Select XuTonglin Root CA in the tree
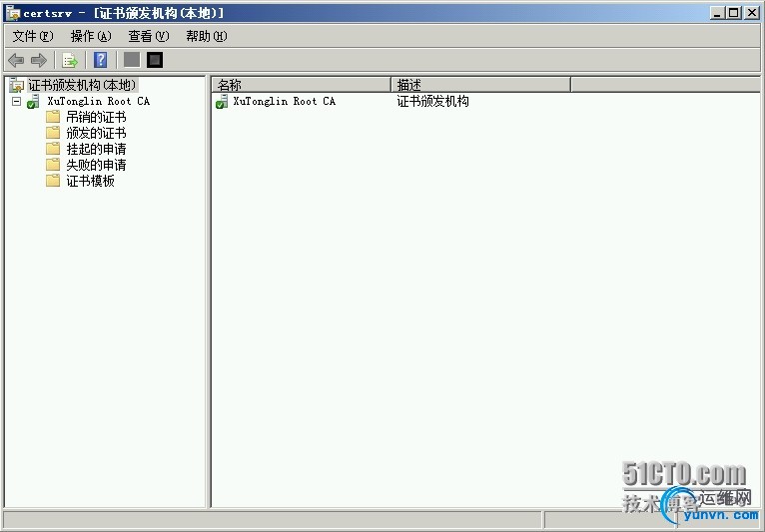Screen dimensions: 765x532 (98, 102)
